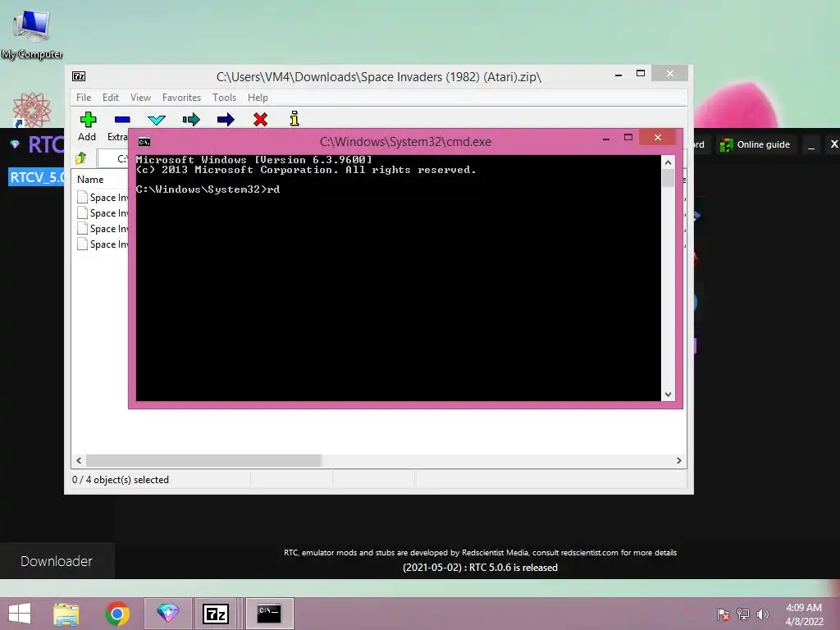840x630 pixels.
Task: Select the second Space Invaders file row
Action: pos(103,212)
